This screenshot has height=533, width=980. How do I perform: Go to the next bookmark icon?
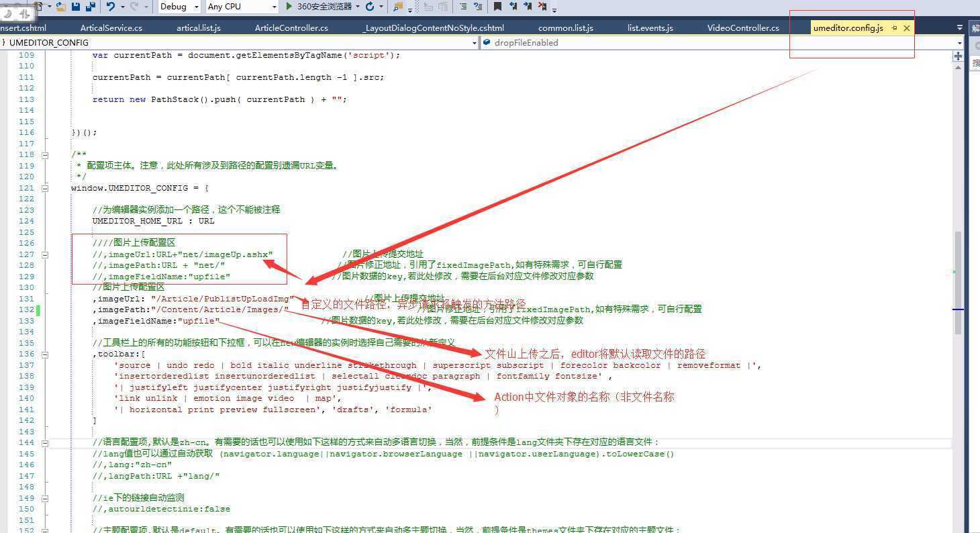tap(528, 6)
